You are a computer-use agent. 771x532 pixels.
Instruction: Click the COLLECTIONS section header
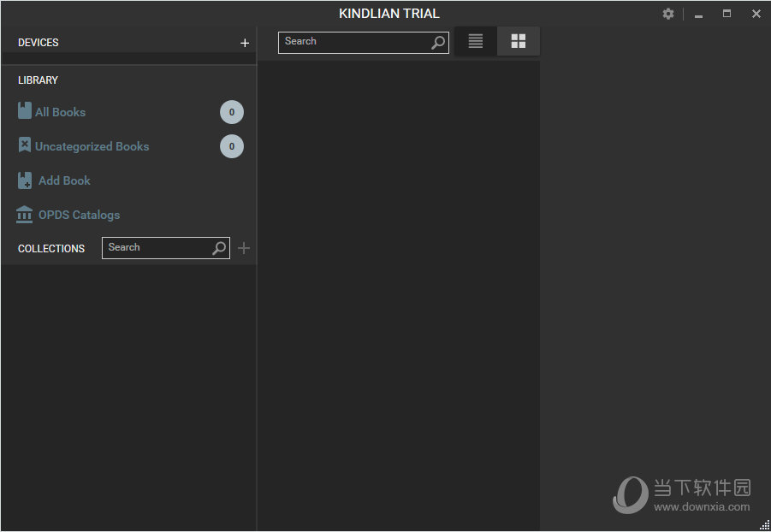click(51, 249)
